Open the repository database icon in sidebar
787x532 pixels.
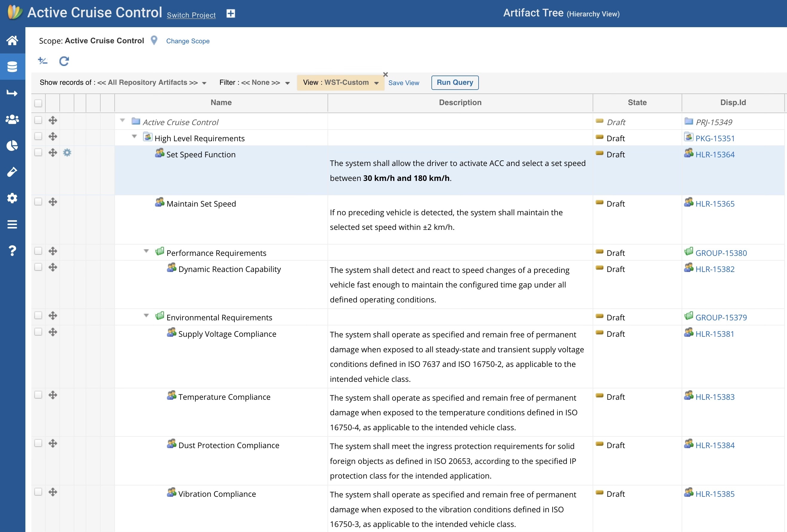pos(12,67)
